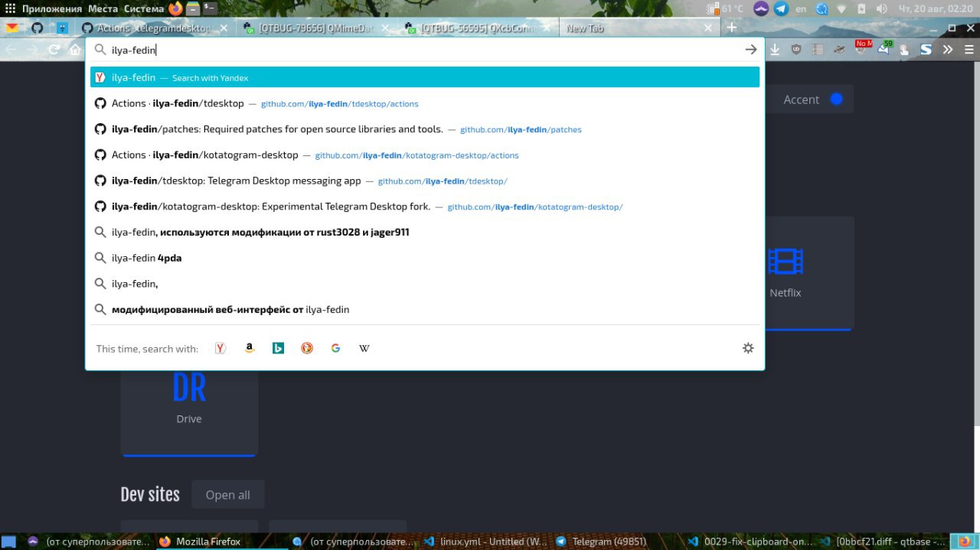Go with the arrow in address bar
Viewport: 980px width, 550px height.
pyautogui.click(x=750, y=49)
